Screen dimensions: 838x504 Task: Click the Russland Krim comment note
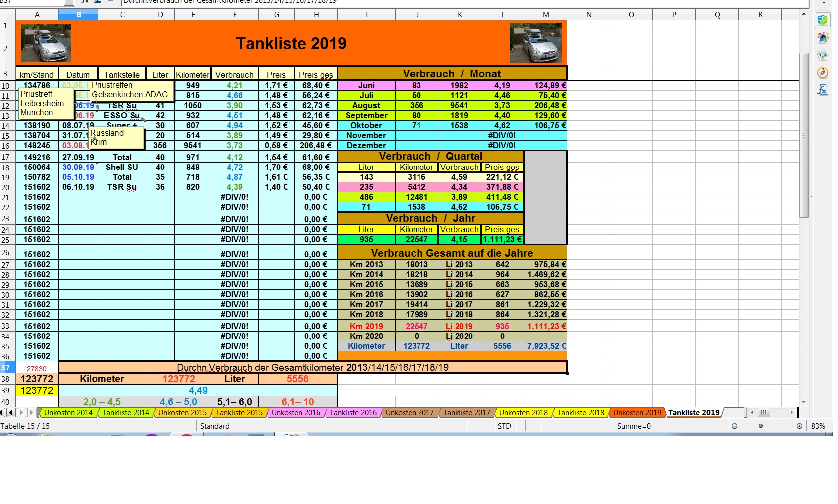point(117,138)
